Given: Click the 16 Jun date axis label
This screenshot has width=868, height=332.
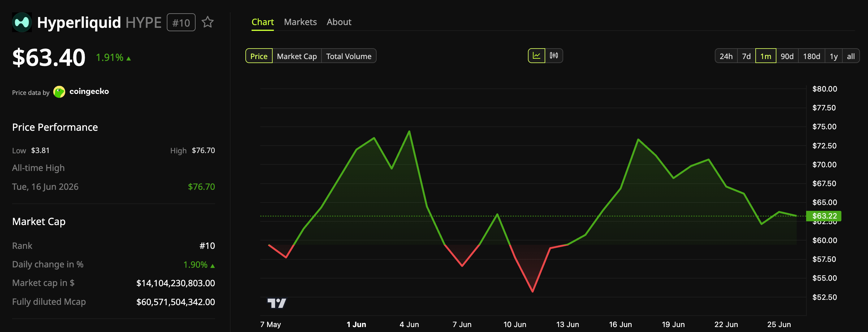Looking at the screenshot, I should click(620, 325).
